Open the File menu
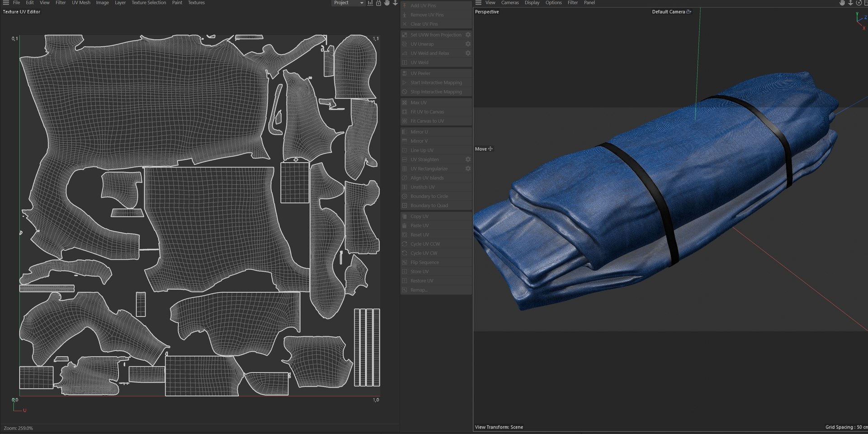The height and width of the screenshot is (434, 868). tap(16, 3)
